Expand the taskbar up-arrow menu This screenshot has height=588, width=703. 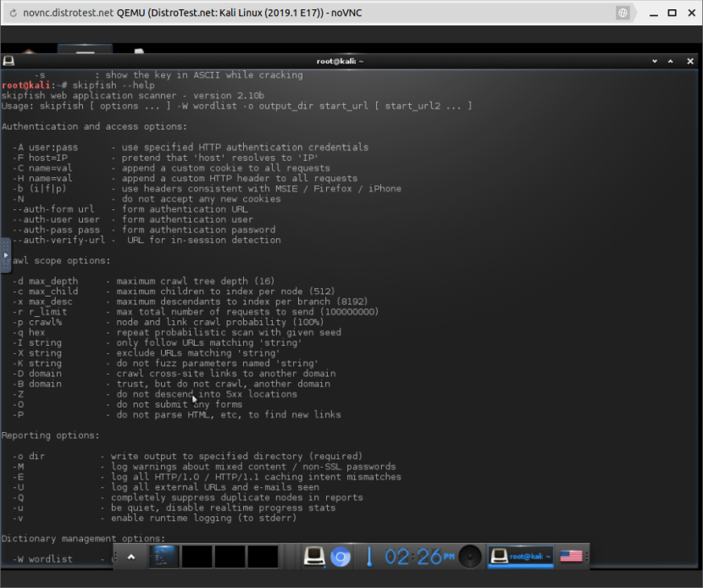coord(130,557)
